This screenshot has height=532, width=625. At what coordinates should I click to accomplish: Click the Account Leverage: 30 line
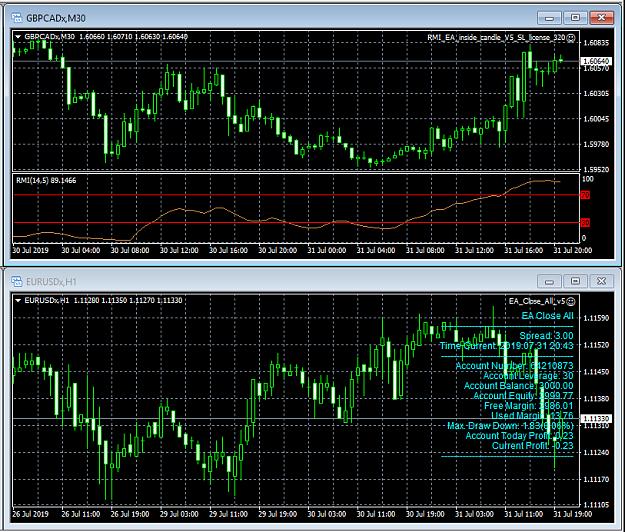[528, 376]
